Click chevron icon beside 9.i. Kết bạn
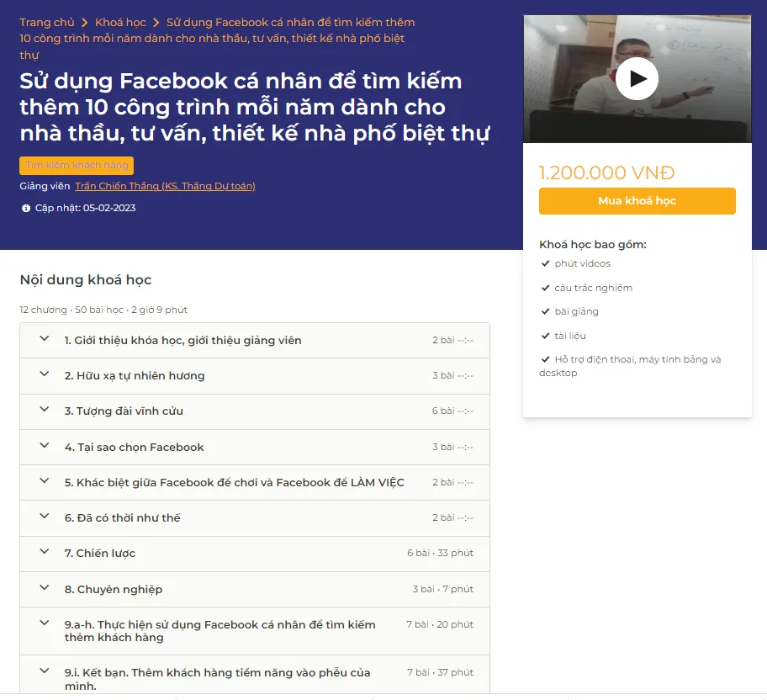The image size is (767, 700). [x=45, y=671]
